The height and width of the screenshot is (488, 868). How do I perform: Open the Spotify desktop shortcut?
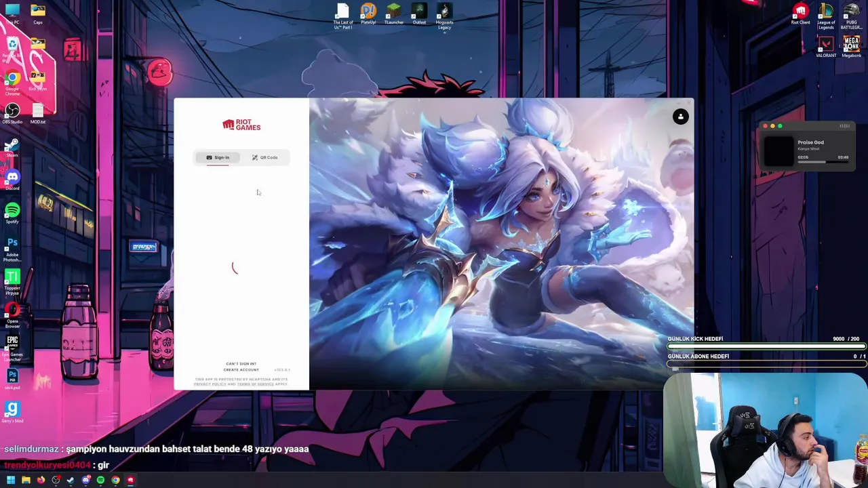12,213
